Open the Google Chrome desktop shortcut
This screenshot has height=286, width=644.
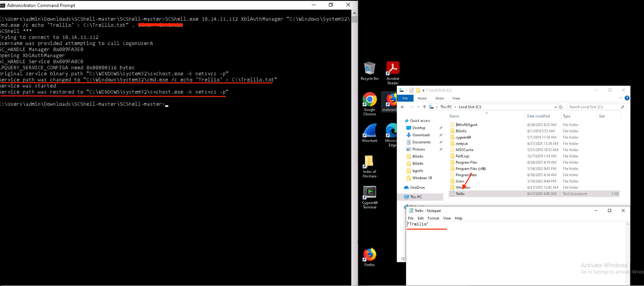[369, 104]
